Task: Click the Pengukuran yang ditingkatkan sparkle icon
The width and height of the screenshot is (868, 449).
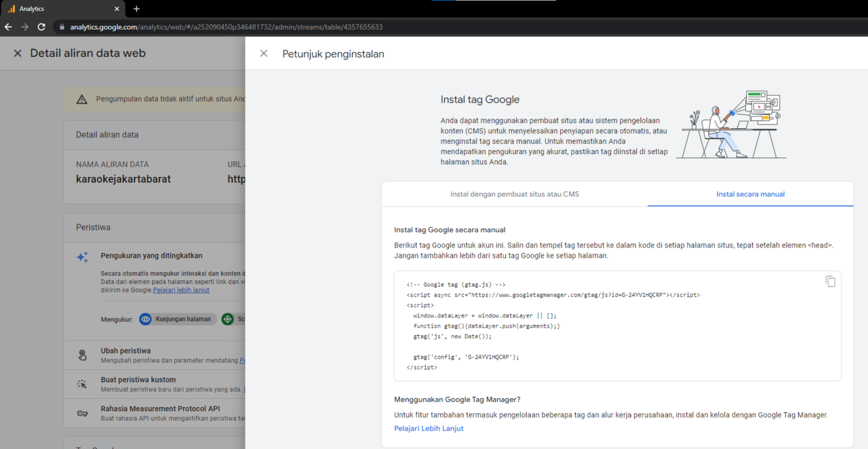Action: coord(82,257)
